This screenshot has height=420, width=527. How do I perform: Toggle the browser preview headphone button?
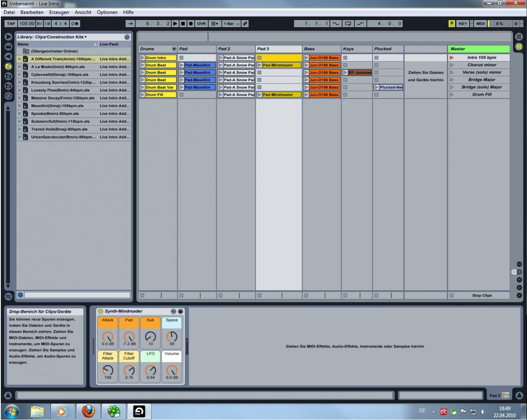click(x=20, y=295)
